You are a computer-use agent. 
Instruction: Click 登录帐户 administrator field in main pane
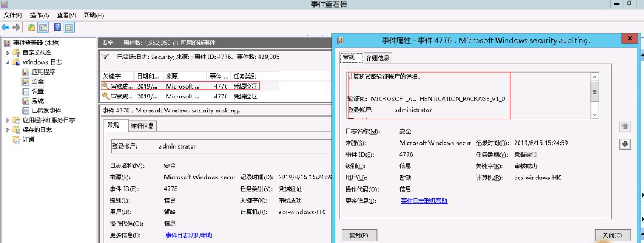tap(220, 146)
